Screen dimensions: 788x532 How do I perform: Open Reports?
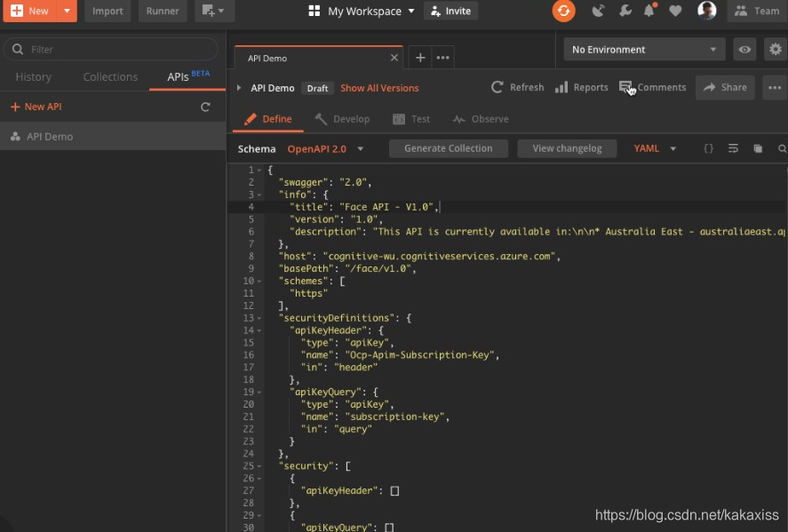tap(582, 87)
